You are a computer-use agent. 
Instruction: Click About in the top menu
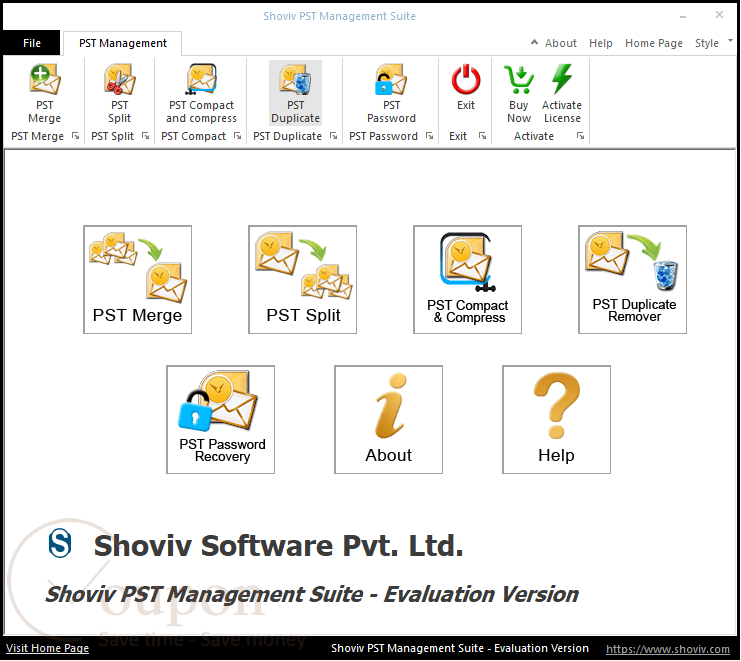[560, 43]
